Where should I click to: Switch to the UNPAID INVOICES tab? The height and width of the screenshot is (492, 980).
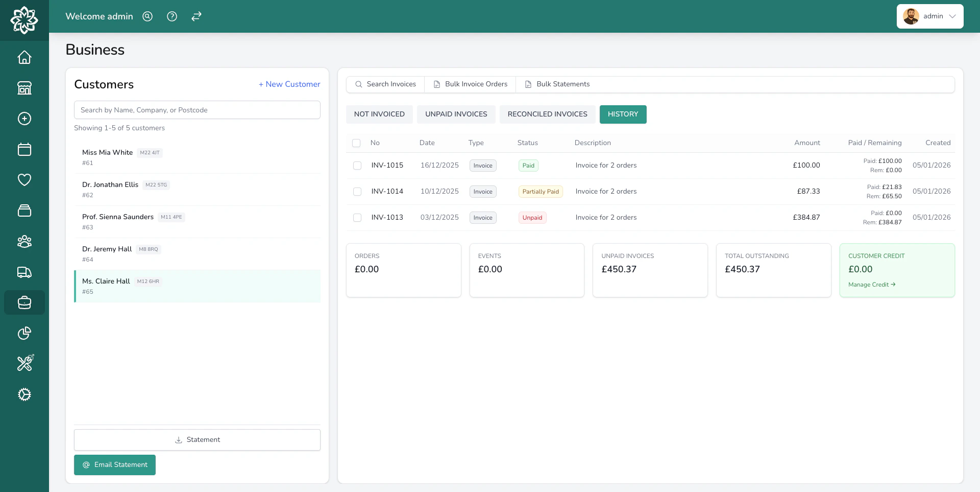coord(456,114)
